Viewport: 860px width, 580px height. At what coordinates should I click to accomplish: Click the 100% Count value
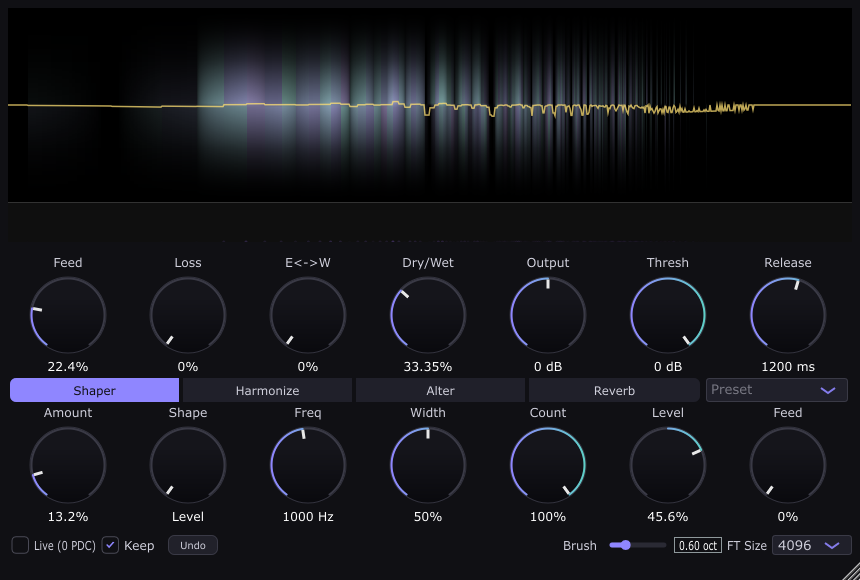click(x=548, y=516)
